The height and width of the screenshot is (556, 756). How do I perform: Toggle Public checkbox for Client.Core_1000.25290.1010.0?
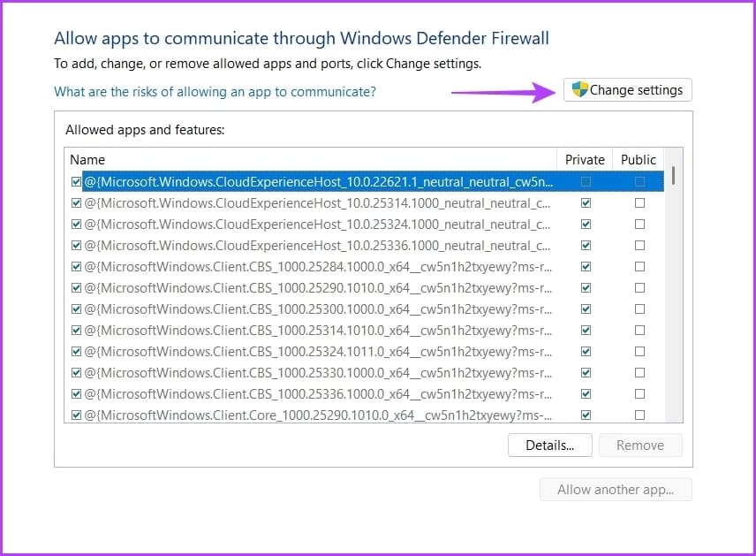click(639, 415)
